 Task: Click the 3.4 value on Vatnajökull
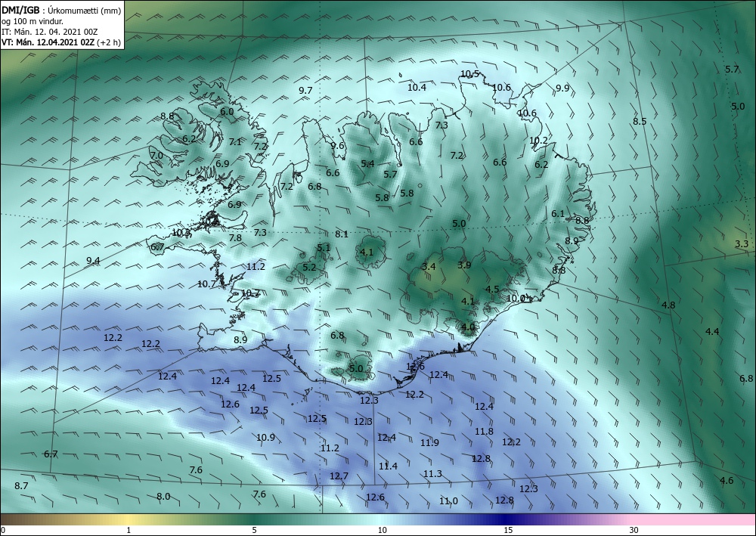pos(429,267)
